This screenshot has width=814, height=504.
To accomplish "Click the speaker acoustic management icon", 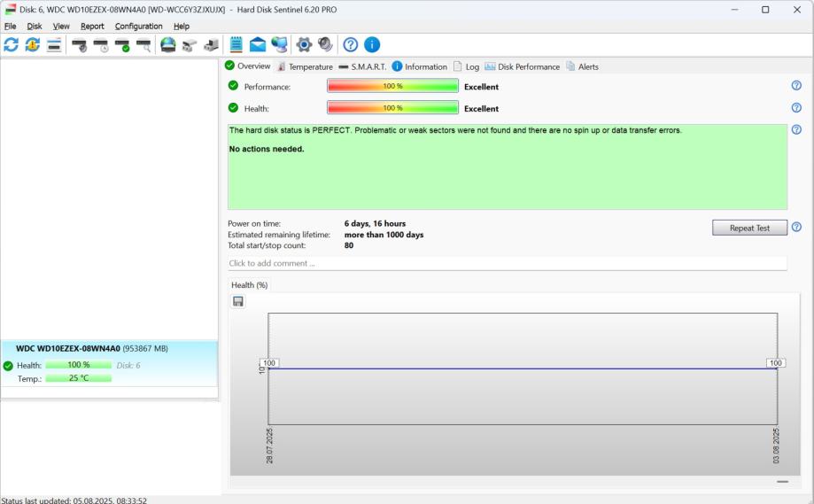I will [325, 45].
